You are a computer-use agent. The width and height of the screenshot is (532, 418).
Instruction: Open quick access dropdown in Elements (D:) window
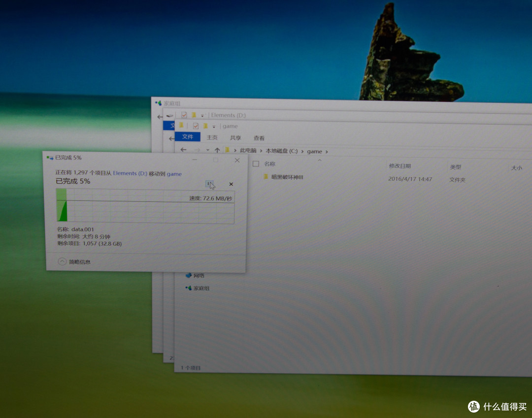(202, 116)
